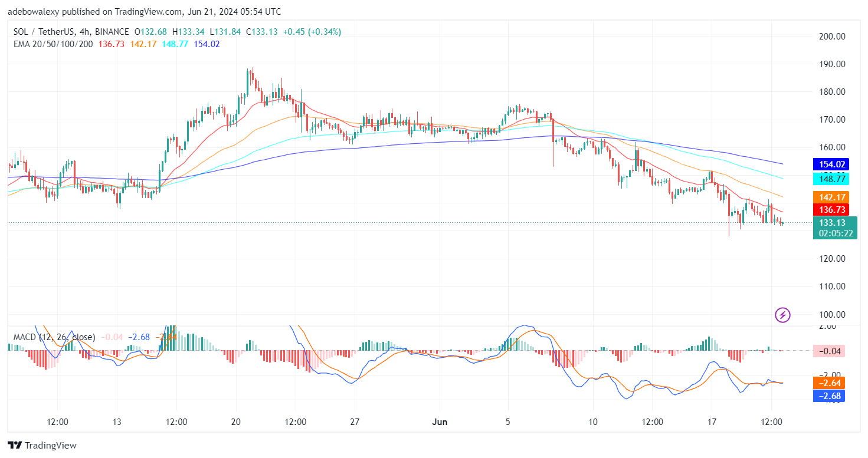Click the 170.00 price axis value

[x=833, y=120]
